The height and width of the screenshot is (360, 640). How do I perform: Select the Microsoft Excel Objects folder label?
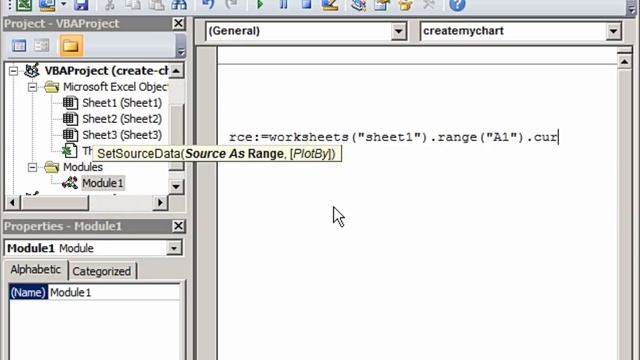[115, 87]
